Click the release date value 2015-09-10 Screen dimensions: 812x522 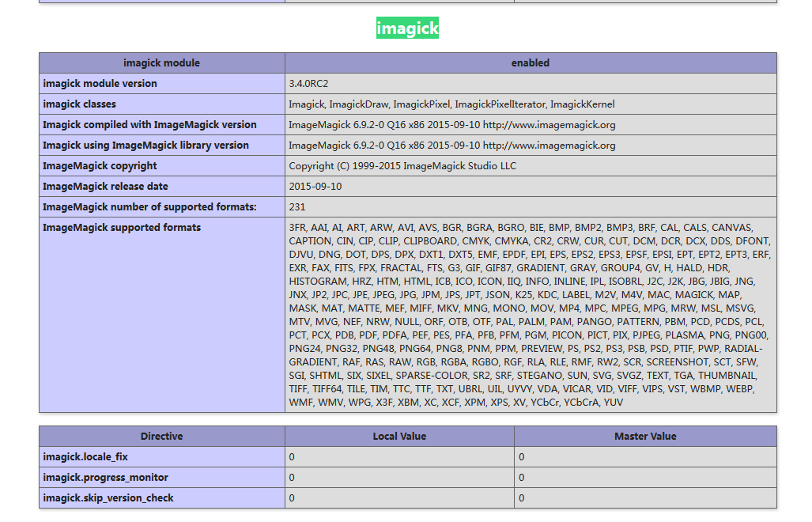[x=531, y=187]
